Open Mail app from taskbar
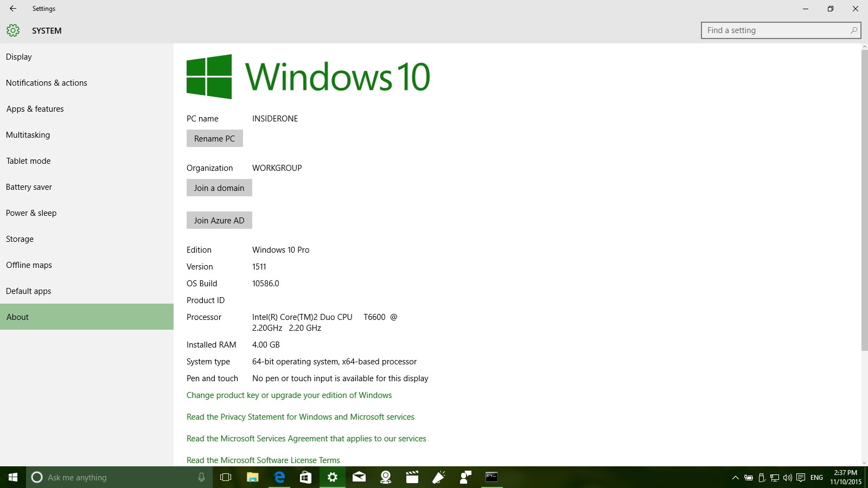Image resolution: width=868 pixels, height=488 pixels. [x=359, y=477]
